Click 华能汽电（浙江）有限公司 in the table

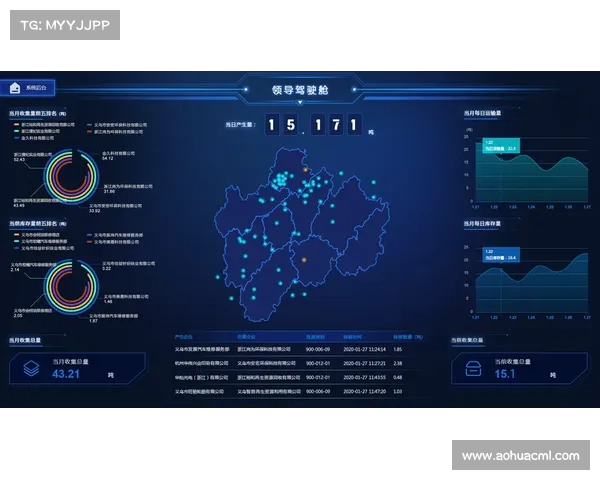tap(202, 377)
